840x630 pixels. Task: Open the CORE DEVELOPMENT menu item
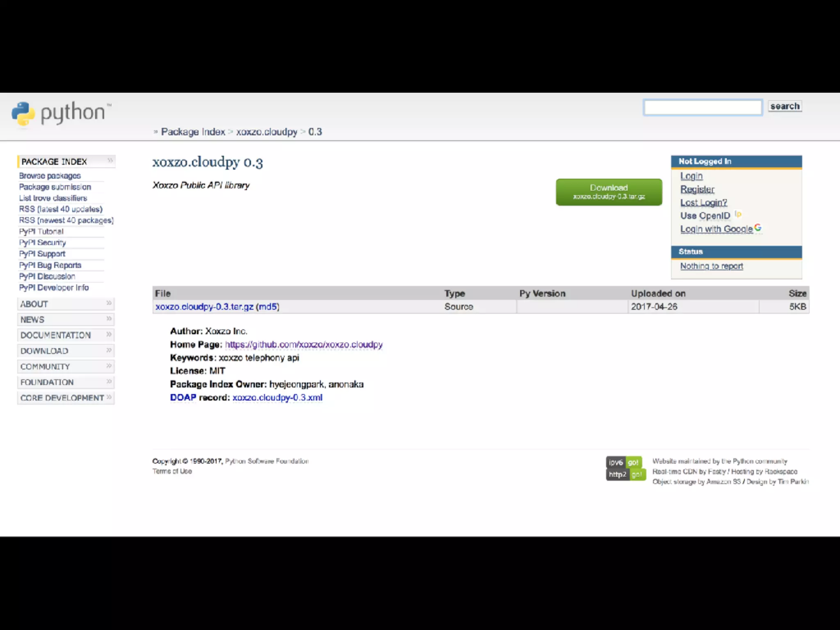click(x=66, y=398)
